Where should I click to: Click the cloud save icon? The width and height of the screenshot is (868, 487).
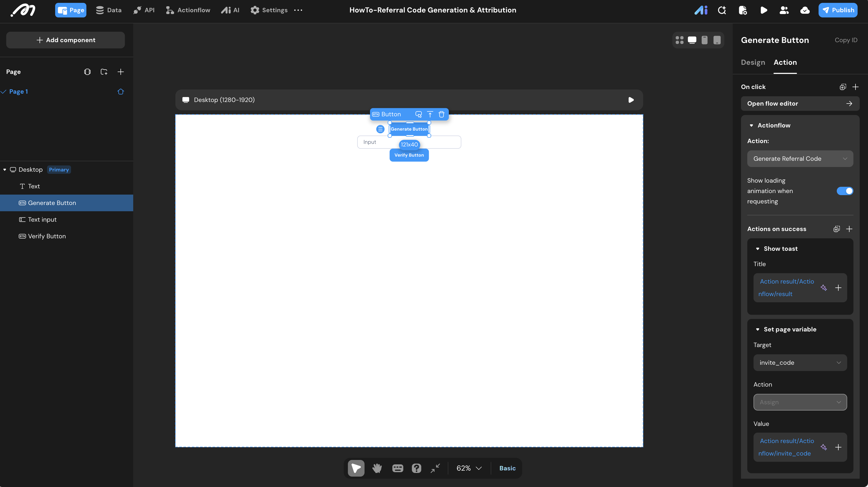click(x=805, y=10)
